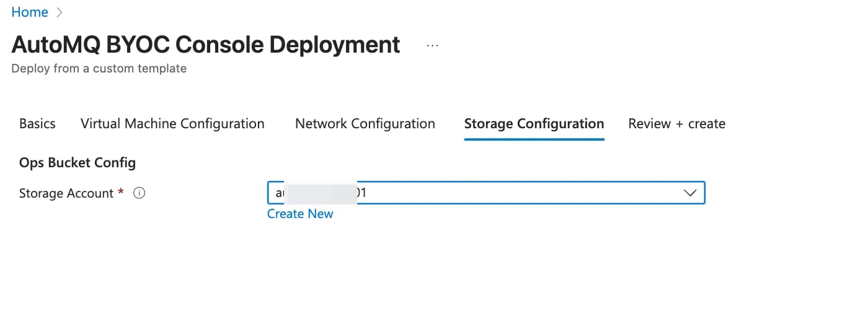Switch to the Basics tab
This screenshot has width=868, height=311.
pos(37,124)
